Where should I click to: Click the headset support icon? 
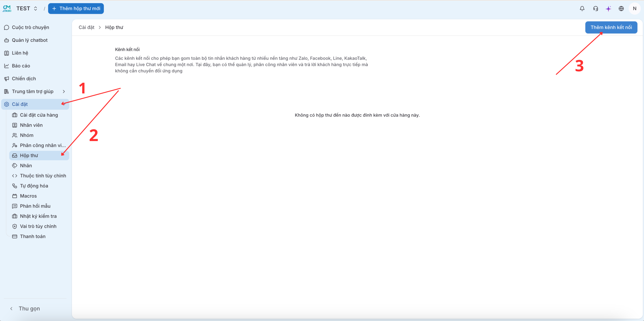click(595, 8)
